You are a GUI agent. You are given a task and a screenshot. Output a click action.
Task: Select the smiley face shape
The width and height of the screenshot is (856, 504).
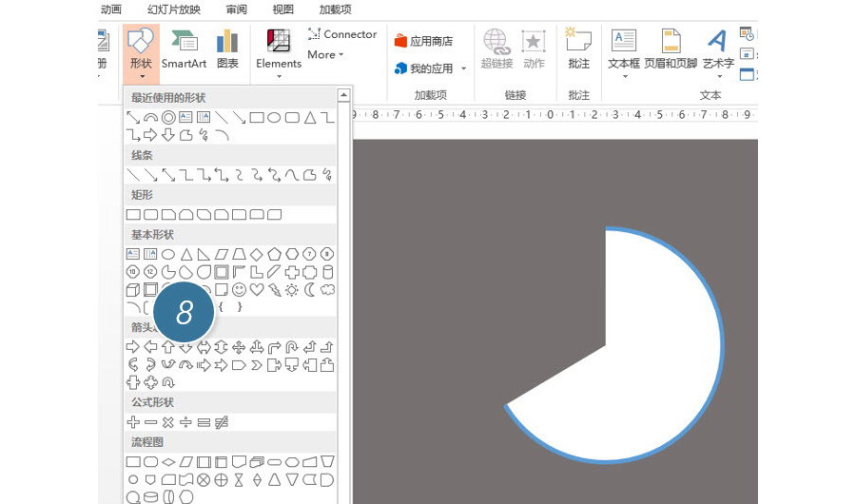(239, 290)
